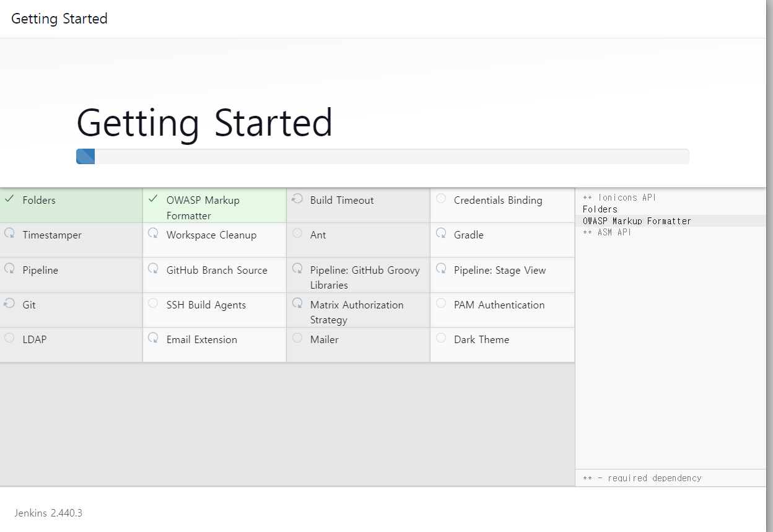Click the Mailer plugin label
Viewport: 773px width, 532px height.
tap(324, 339)
